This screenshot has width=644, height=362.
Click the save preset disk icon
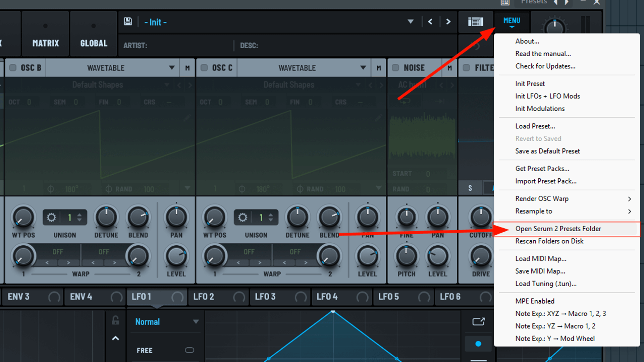[128, 21]
